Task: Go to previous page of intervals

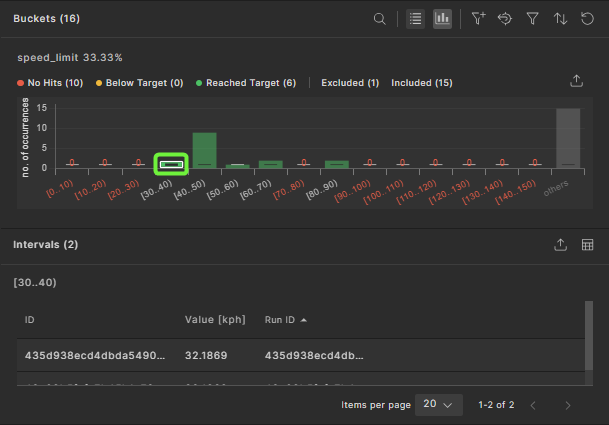Action: pyautogui.click(x=533, y=405)
